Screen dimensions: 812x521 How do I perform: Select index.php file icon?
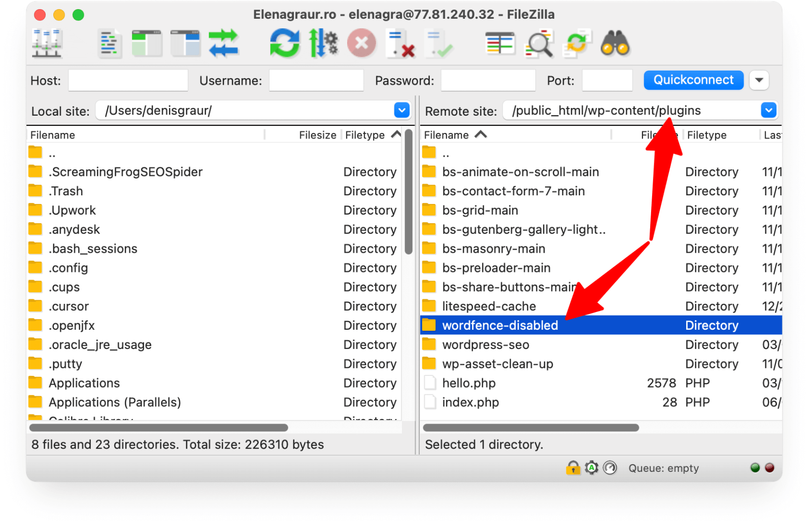coord(429,402)
